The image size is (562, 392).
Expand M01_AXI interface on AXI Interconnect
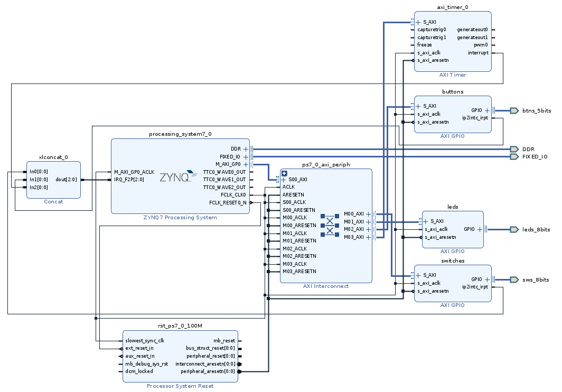pyautogui.click(x=368, y=222)
